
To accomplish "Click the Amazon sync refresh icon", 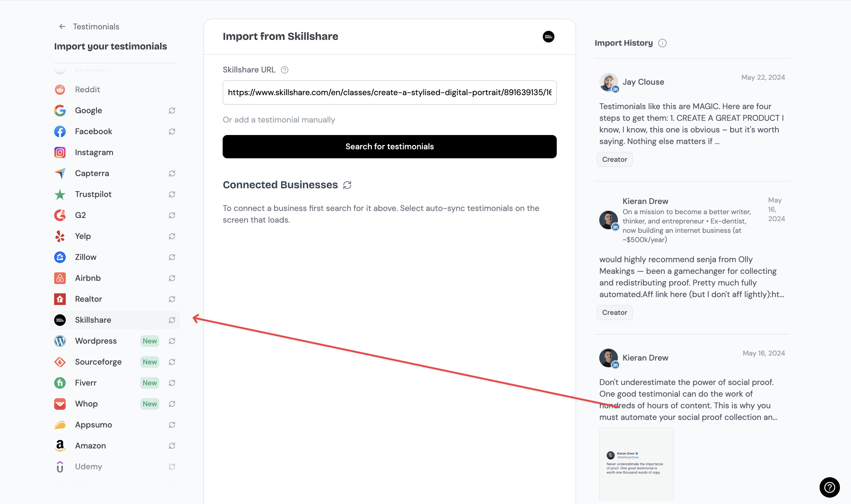I will tap(172, 445).
